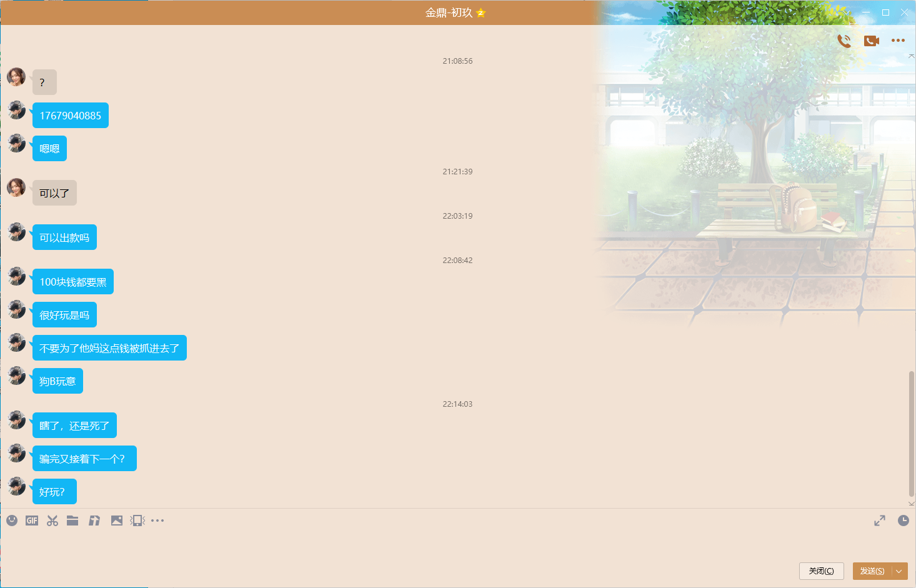
Task: Click the phone number 17679040885 message bubble
Action: (x=71, y=116)
